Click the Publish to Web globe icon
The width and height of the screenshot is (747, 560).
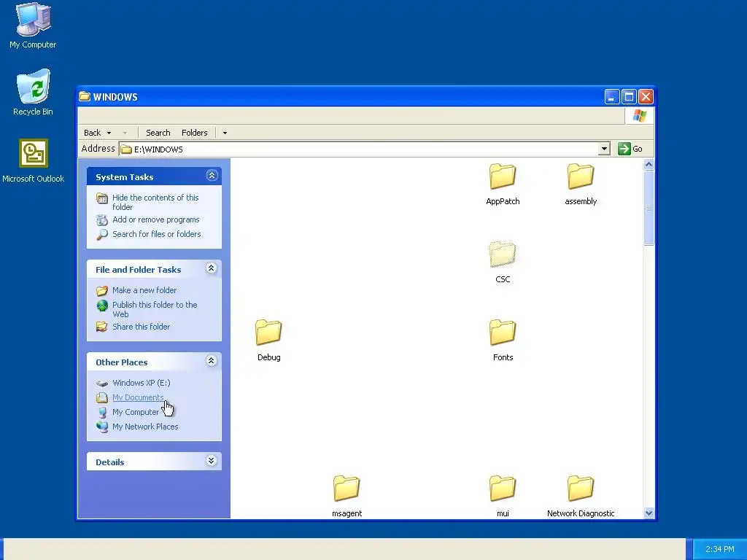click(102, 306)
